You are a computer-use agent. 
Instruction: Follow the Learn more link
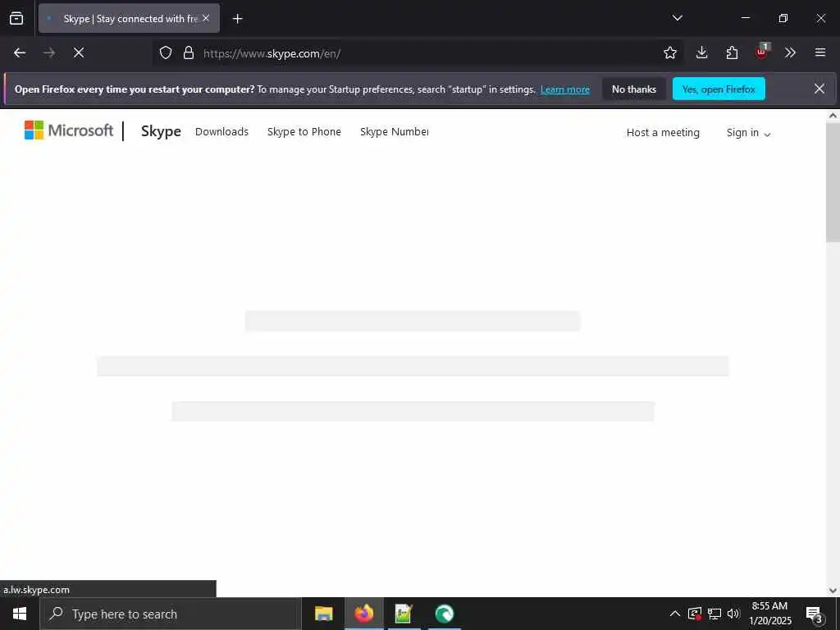click(x=564, y=89)
